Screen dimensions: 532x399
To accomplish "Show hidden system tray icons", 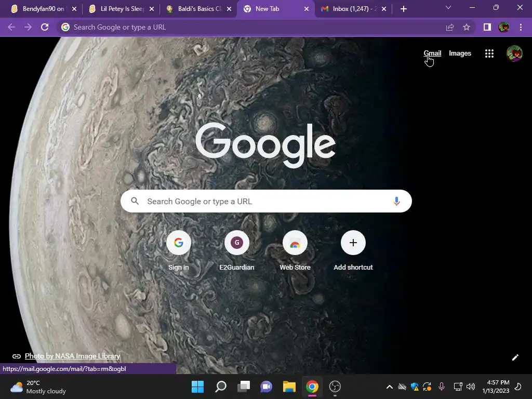I will [390, 387].
